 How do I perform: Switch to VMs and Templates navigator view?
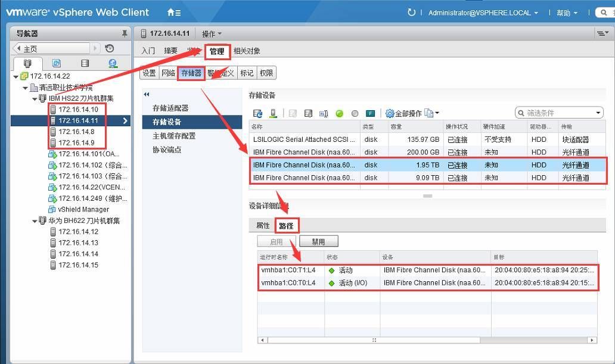click(57, 63)
